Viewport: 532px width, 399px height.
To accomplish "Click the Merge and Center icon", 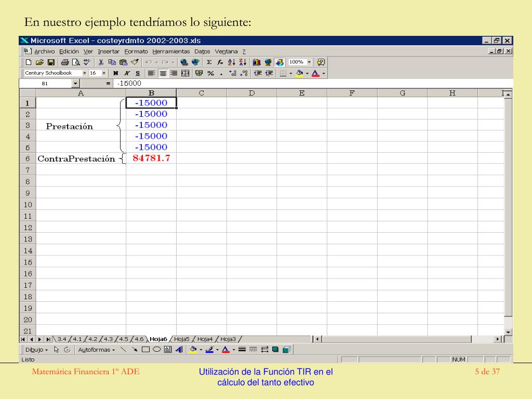I will pos(185,73).
